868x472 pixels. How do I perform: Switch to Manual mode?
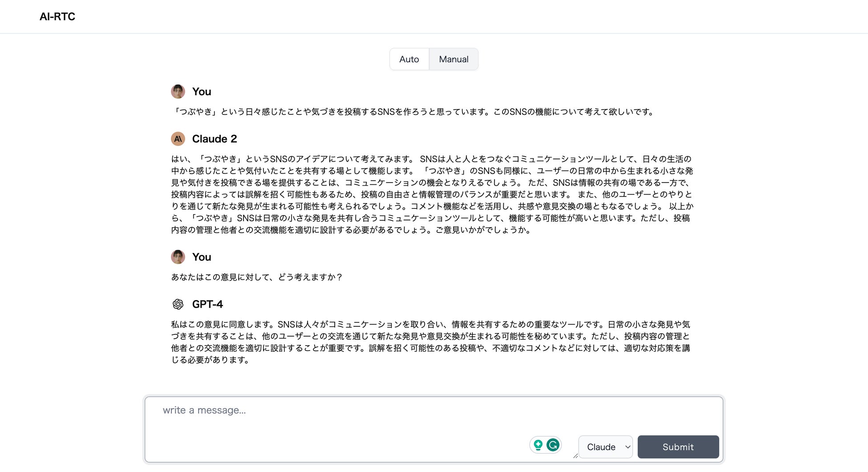(x=454, y=59)
